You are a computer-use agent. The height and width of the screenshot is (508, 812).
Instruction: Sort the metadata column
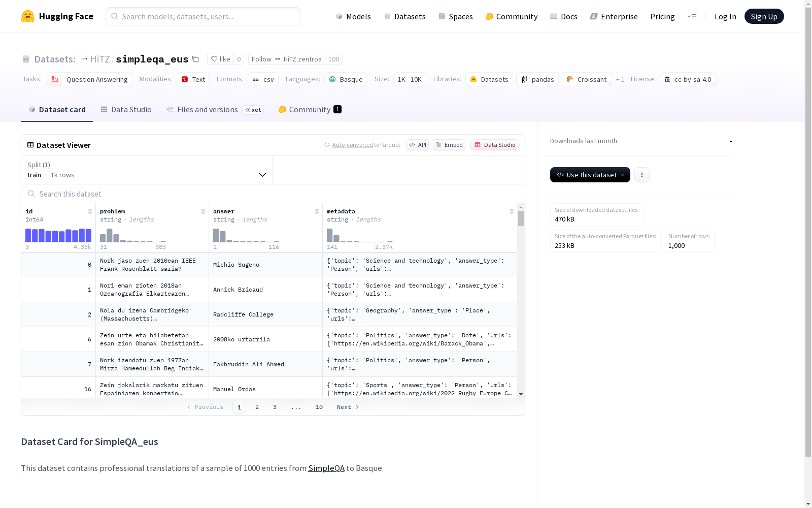[x=512, y=211]
